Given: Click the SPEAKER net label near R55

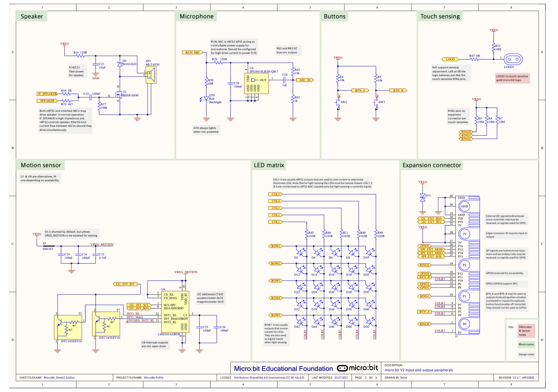Looking at the screenshot, I should pos(47,101).
